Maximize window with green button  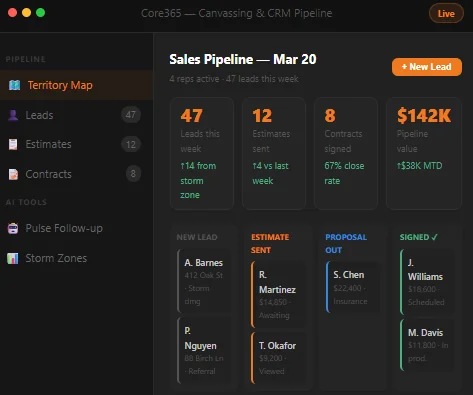(41, 13)
